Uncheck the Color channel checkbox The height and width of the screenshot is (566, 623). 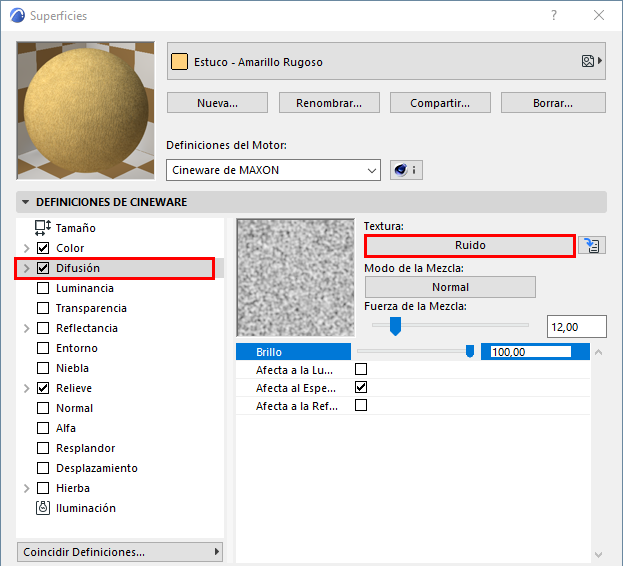click(x=43, y=248)
